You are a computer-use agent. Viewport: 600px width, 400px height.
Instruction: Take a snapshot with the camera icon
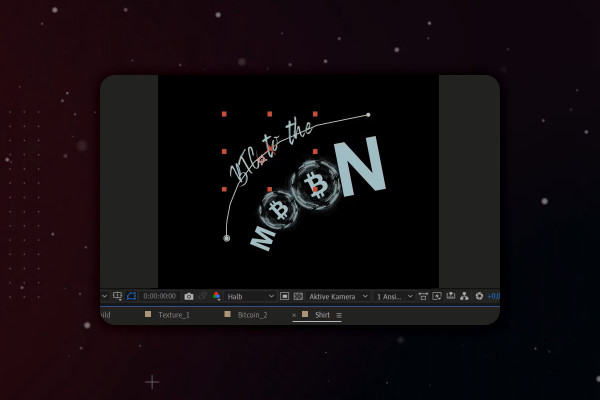[x=189, y=297]
